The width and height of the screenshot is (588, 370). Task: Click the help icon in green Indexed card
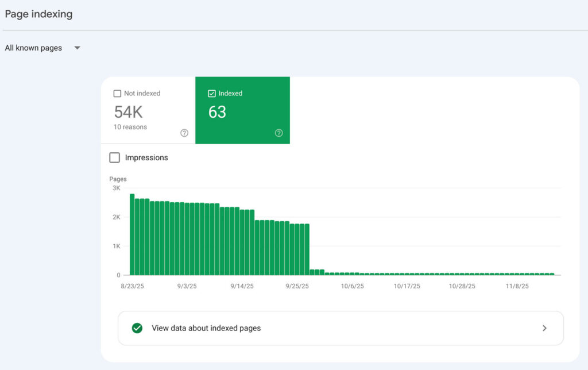pos(278,133)
